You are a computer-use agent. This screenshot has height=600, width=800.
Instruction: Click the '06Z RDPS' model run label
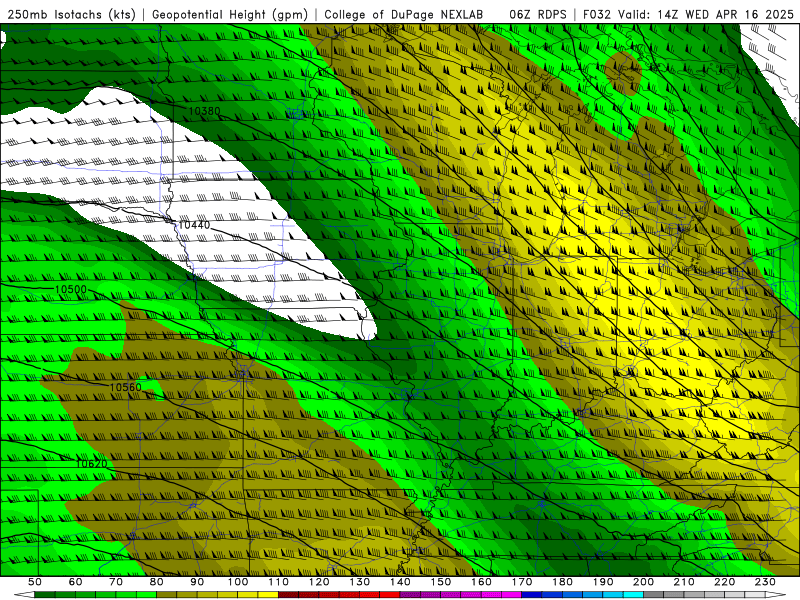[537, 14]
